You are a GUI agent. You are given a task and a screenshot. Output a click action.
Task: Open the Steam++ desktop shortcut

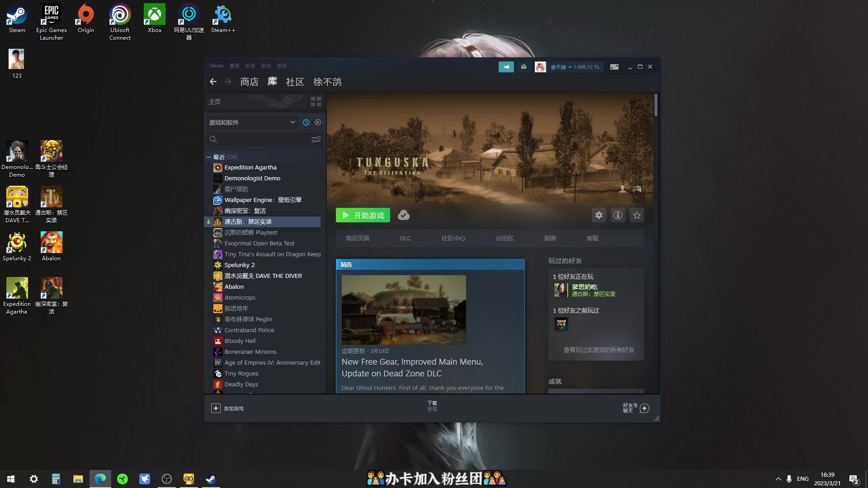point(223,18)
